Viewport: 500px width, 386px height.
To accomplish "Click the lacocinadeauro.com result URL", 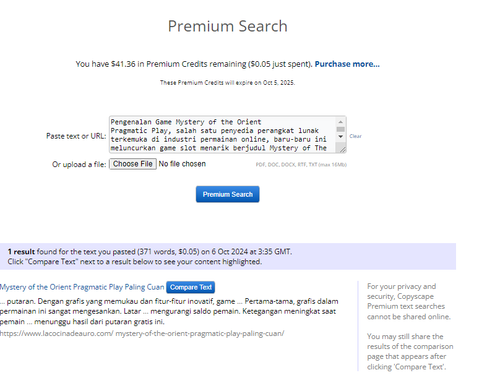I will 142,333.
